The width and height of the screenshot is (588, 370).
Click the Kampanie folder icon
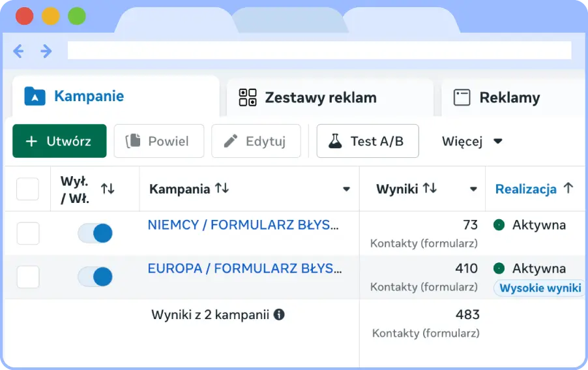click(x=35, y=97)
